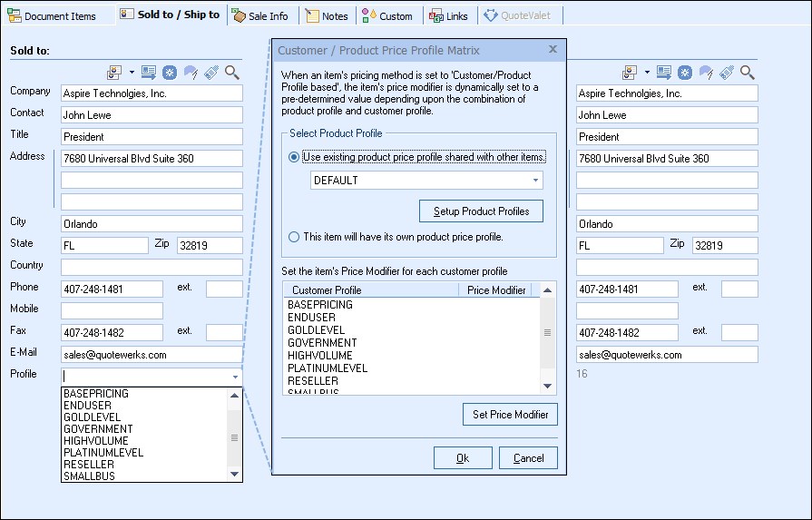Click the Ship to round blue gear icon

click(x=684, y=73)
